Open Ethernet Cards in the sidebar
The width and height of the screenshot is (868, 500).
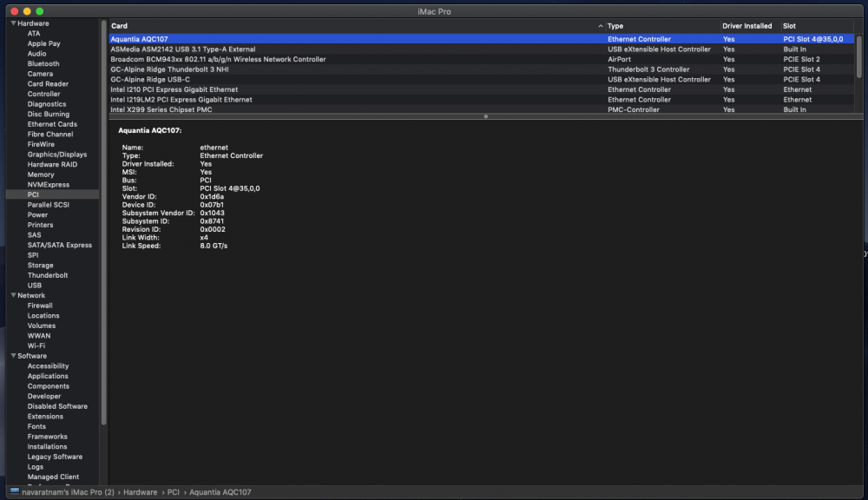(x=52, y=124)
